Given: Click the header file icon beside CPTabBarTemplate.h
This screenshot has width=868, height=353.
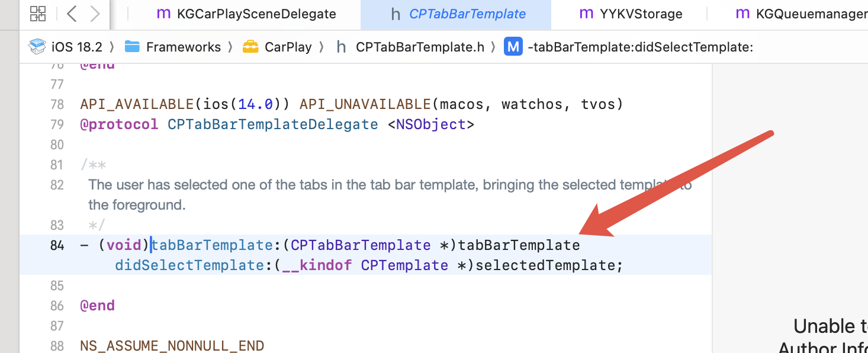Looking at the screenshot, I should pyautogui.click(x=341, y=47).
